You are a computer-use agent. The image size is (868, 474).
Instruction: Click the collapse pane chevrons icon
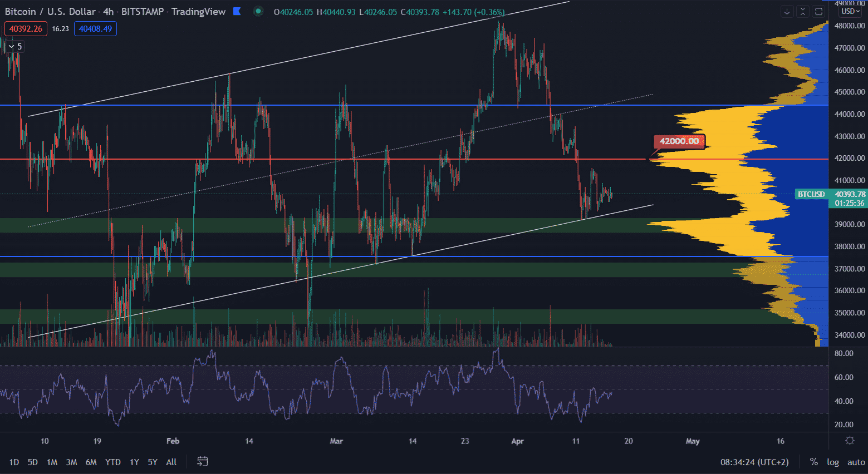coord(802,11)
